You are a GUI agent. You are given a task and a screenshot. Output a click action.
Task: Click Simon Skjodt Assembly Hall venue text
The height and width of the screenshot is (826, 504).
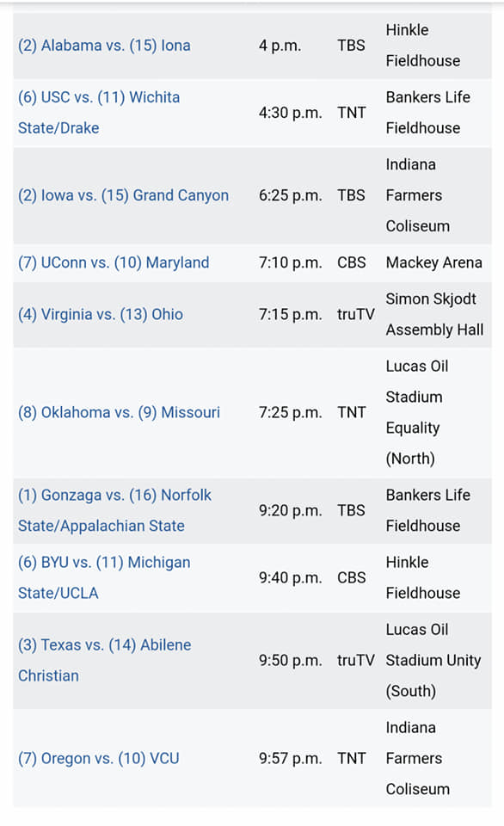click(434, 315)
